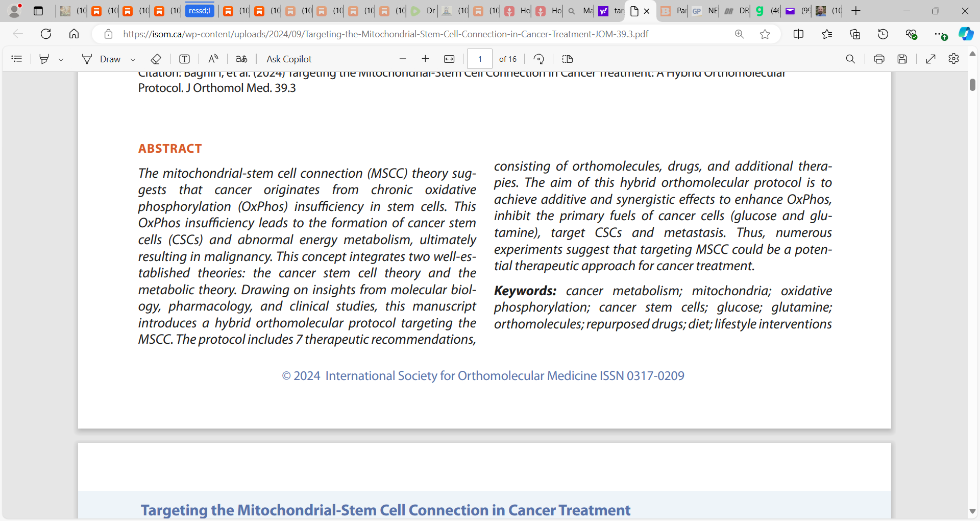Enter full screen PDF view
Screen dimensions: 980x521
pyautogui.click(x=930, y=59)
